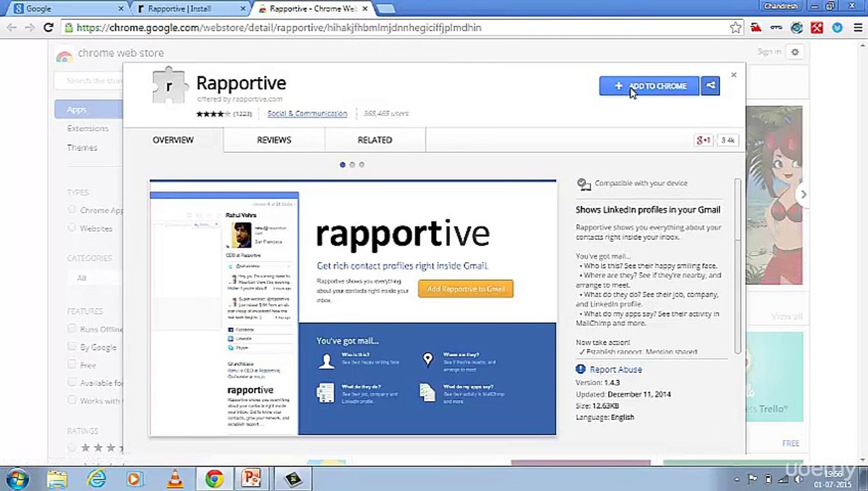Open the web store settings gear
868x491 pixels.
point(795,52)
